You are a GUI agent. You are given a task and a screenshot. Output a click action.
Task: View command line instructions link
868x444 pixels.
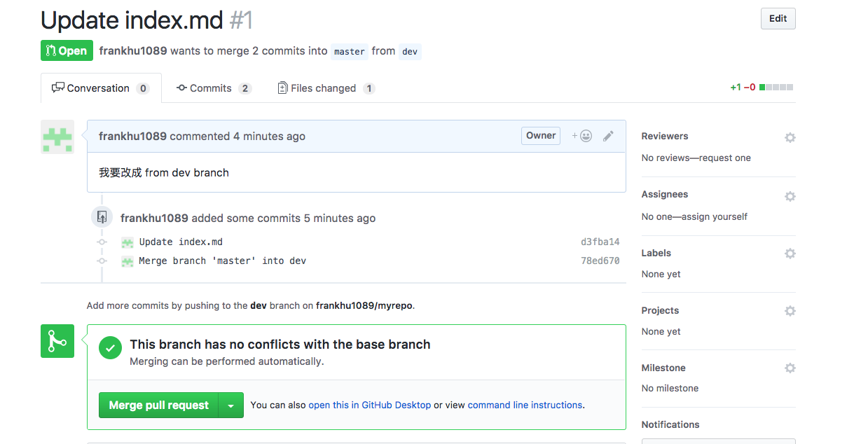tap(525, 405)
